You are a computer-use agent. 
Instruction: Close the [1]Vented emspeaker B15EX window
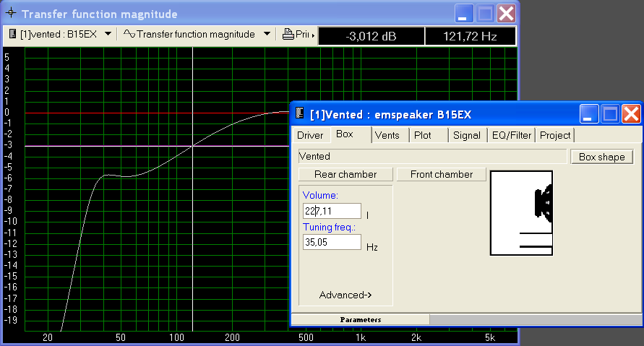tap(631, 113)
